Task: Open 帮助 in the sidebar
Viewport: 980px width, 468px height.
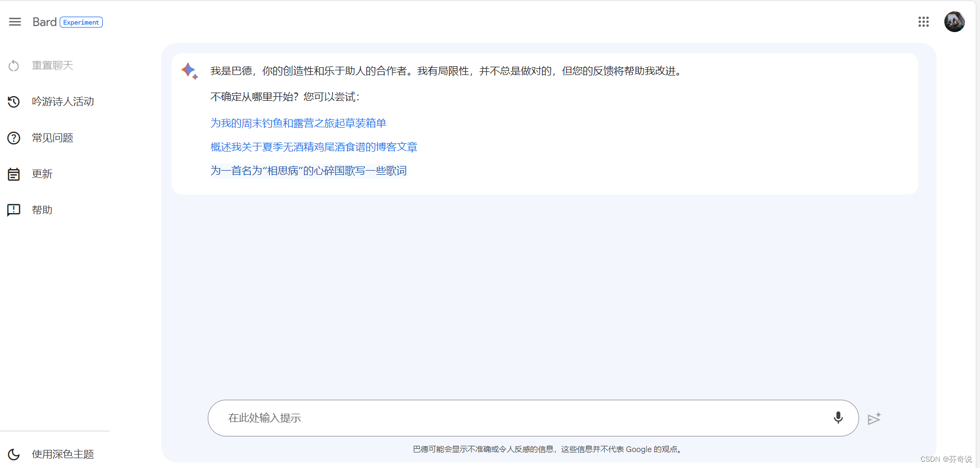Action: coord(42,210)
